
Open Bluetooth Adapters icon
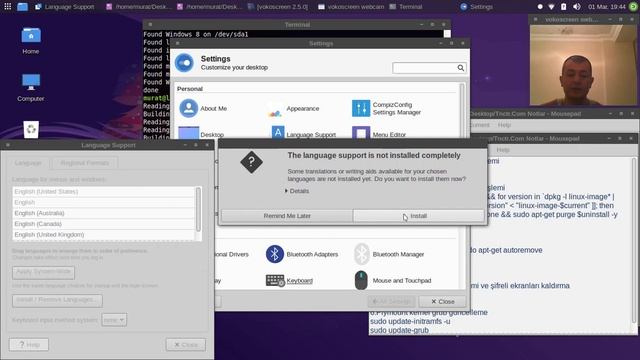(x=275, y=254)
